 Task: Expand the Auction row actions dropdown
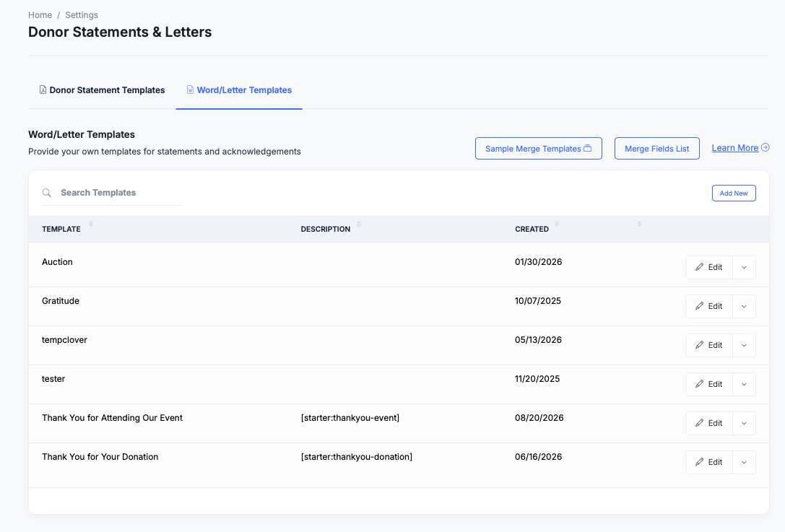744,267
